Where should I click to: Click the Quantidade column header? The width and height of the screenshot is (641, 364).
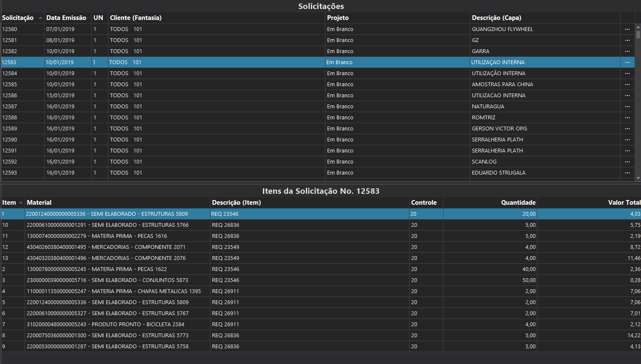490,203
